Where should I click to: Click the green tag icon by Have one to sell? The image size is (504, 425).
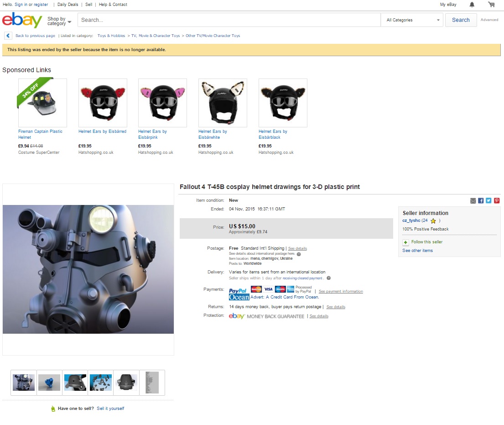(53, 409)
